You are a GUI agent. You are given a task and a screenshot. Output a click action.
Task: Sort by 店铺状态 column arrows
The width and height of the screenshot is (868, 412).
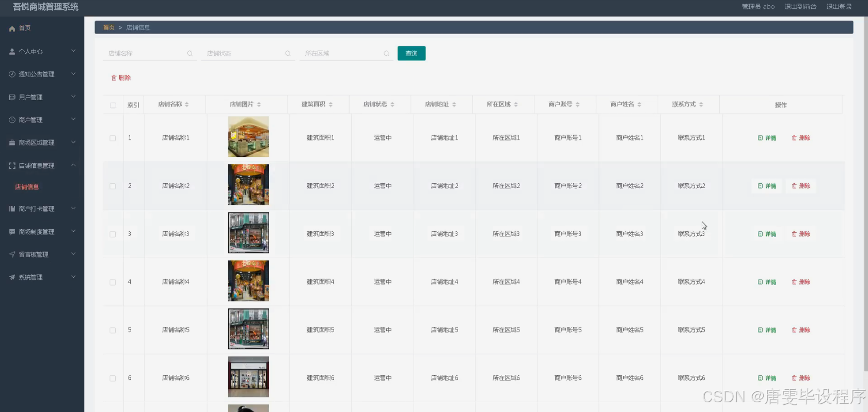[x=392, y=104]
